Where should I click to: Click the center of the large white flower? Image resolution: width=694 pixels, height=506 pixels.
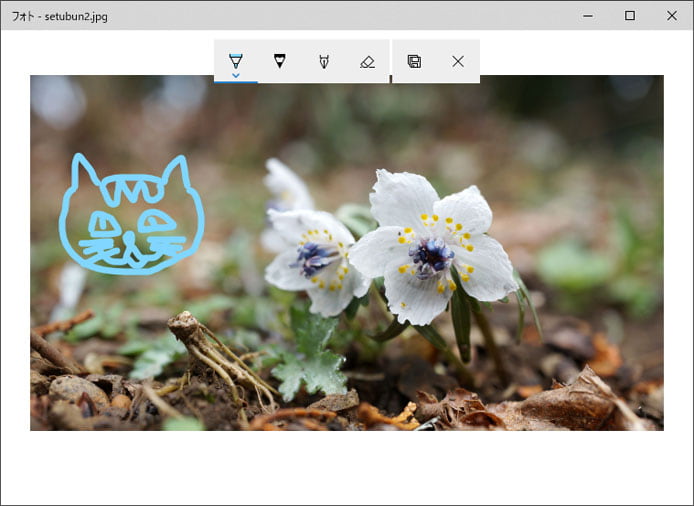(431, 255)
